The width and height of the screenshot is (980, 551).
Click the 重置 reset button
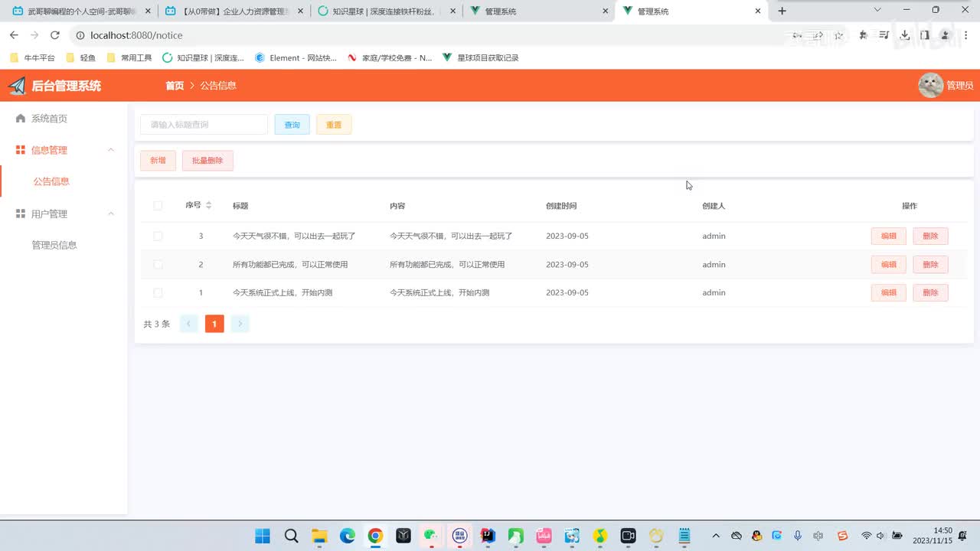click(334, 125)
